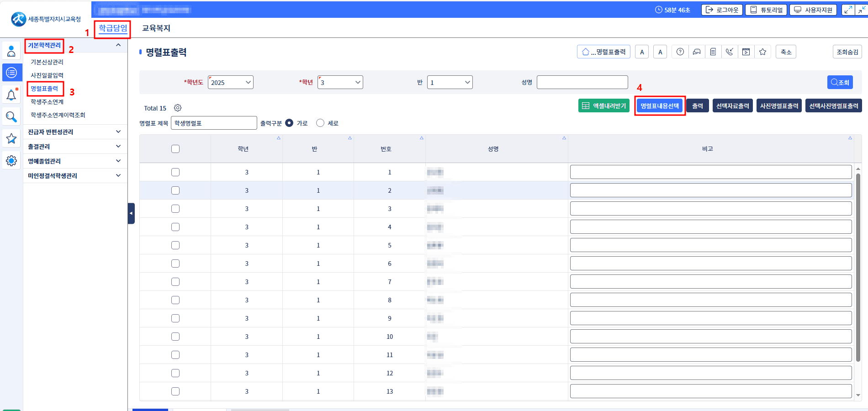Open the magnifier search icon in the left rail
The height and width of the screenshot is (411, 868).
11,116
